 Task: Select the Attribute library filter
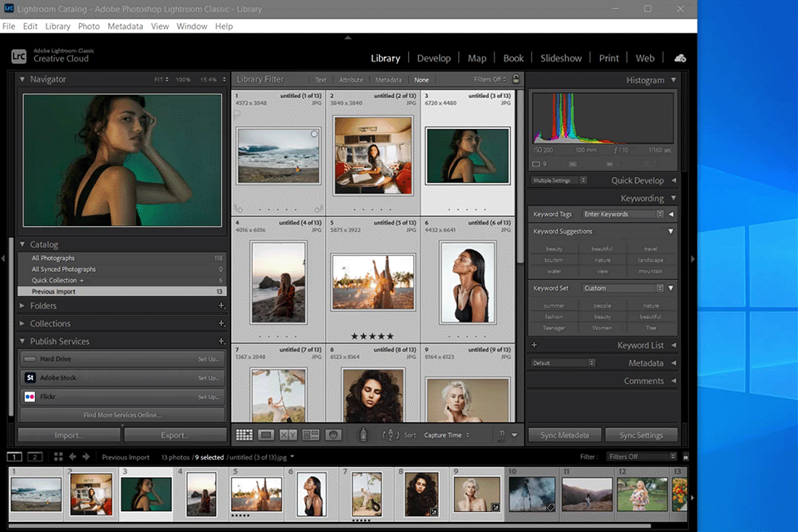click(351, 80)
